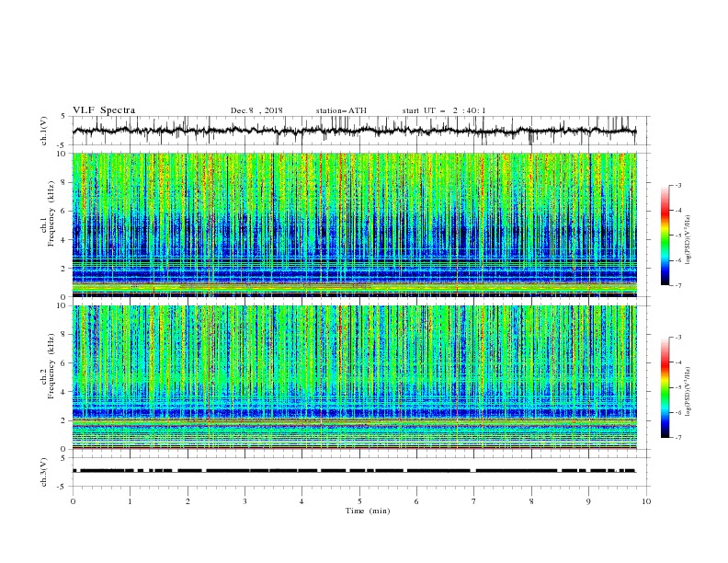728x563 pixels.
Task: Click the "-5" tick on ch.1 colorbar
Action: [x=677, y=236]
